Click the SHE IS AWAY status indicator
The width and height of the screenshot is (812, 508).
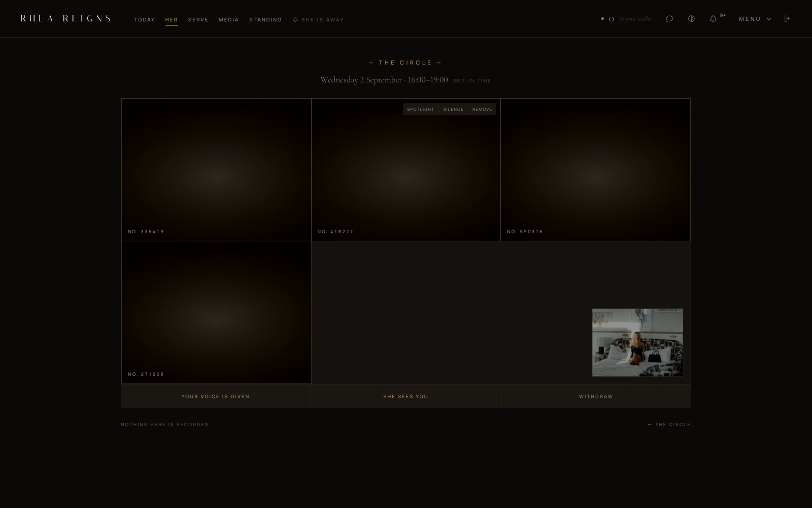318,20
